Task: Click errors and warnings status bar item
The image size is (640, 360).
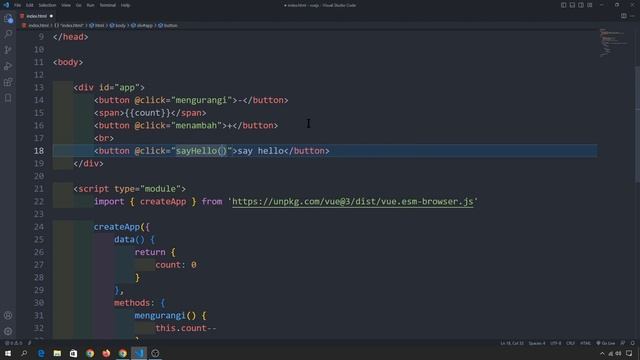Action: (x=13, y=343)
